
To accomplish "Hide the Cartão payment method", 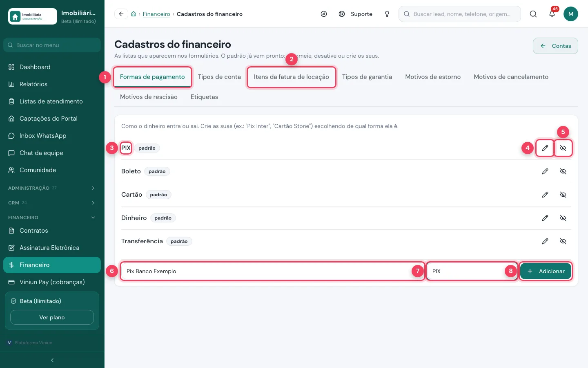I will tap(563, 195).
